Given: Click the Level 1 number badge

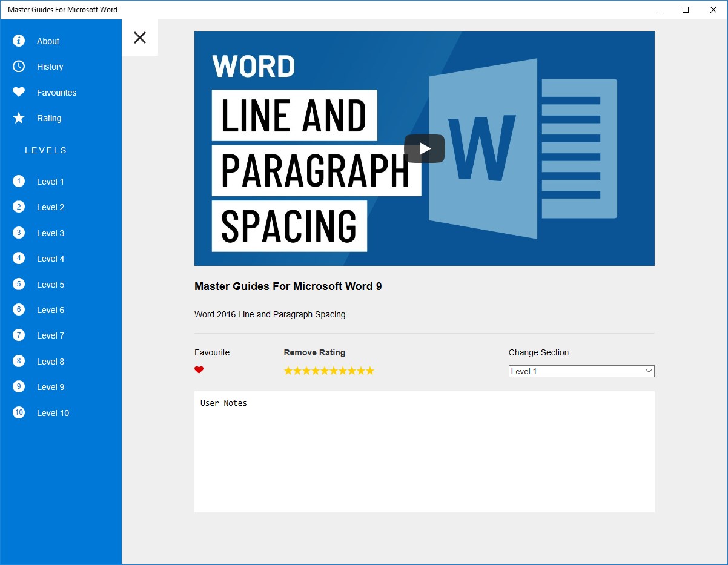Looking at the screenshot, I should pyautogui.click(x=19, y=181).
